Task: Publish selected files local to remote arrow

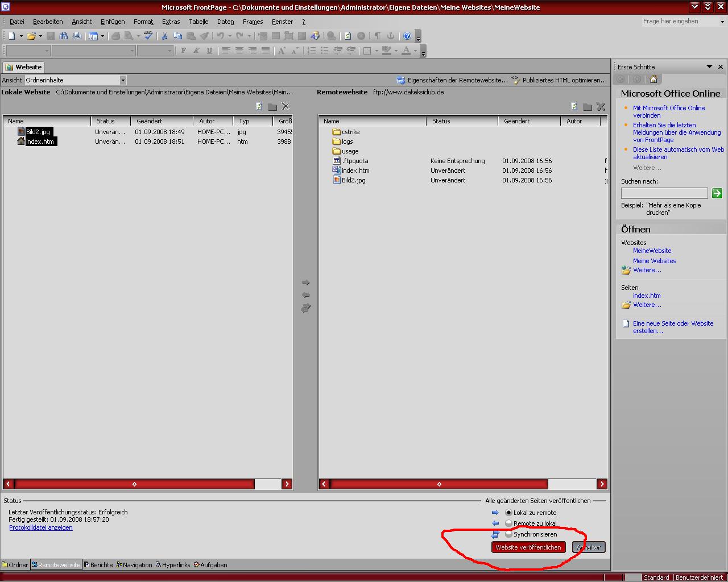Action: (305, 282)
